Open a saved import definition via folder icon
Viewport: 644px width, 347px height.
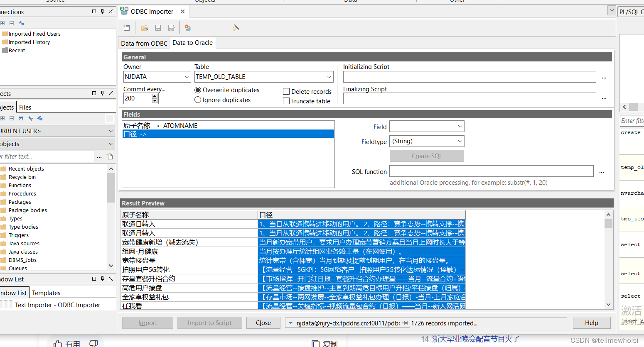coord(144,27)
